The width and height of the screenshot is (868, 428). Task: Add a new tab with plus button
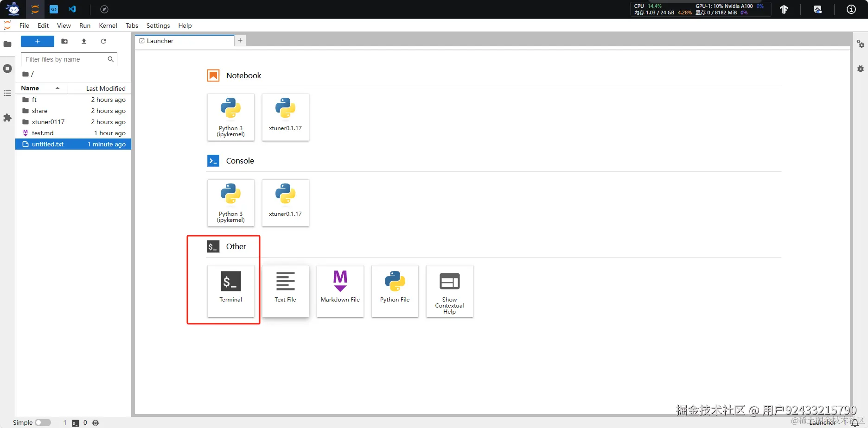pos(240,41)
